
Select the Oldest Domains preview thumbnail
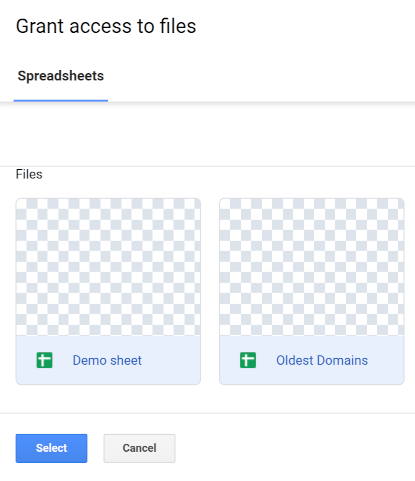coord(312,267)
